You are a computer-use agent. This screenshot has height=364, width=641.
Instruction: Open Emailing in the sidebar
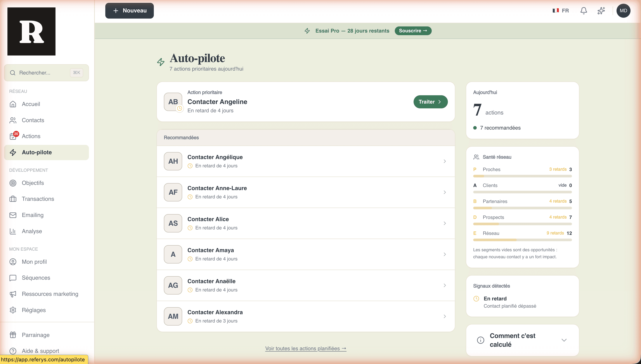coord(47,215)
